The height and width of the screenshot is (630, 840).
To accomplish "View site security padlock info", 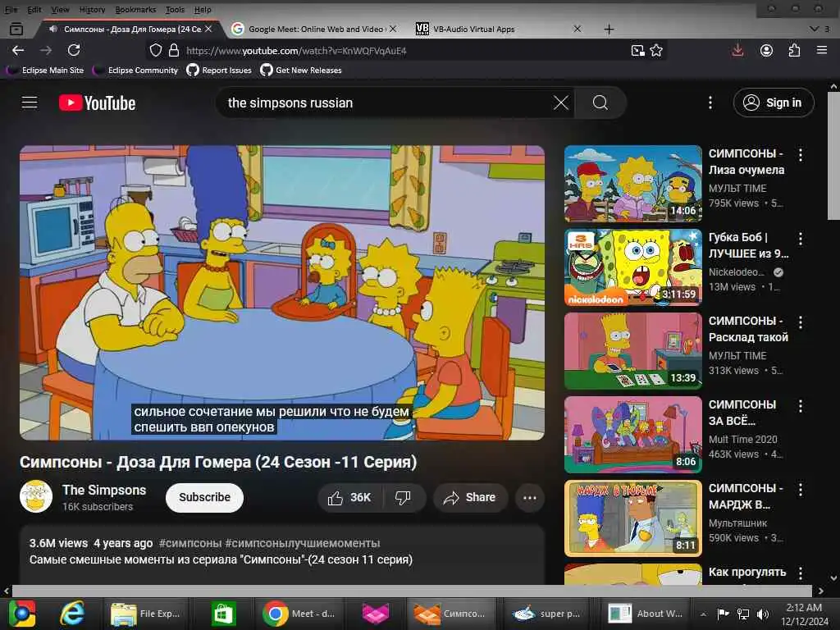I will 174,50.
